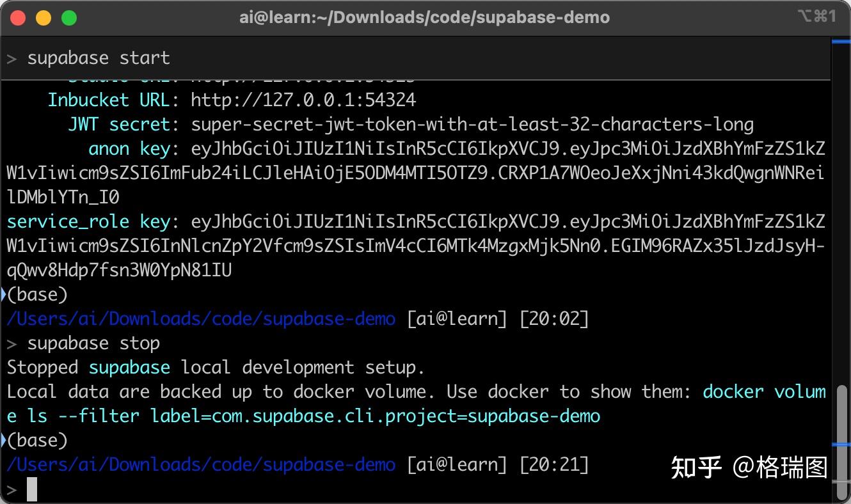Click the red close window button
851x504 pixels.
coord(18,18)
